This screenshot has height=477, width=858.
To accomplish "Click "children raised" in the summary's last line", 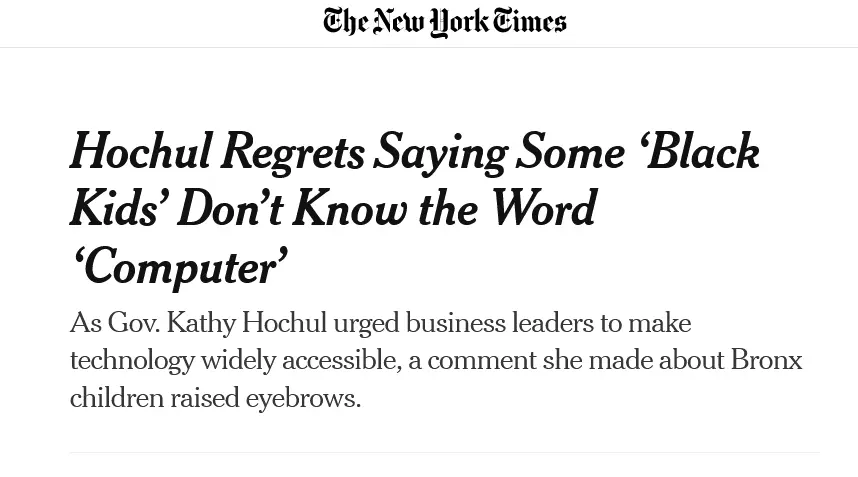I will [x=155, y=398].
